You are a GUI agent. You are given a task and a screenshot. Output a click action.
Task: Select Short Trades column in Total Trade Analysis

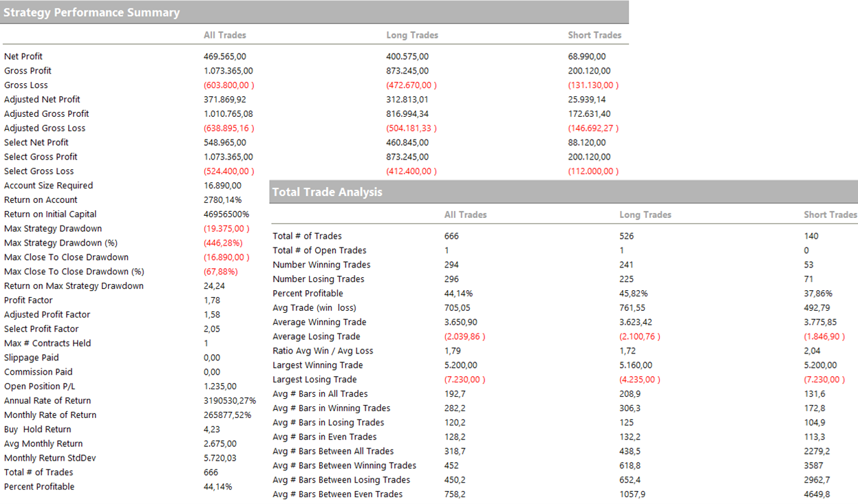tap(830, 215)
